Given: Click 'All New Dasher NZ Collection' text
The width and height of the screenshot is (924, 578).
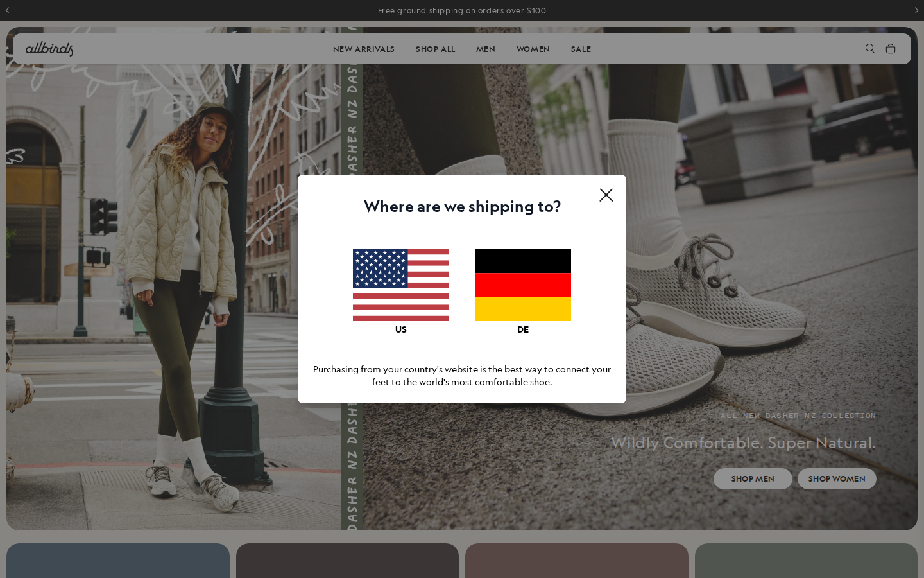Looking at the screenshot, I should [x=798, y=416].
